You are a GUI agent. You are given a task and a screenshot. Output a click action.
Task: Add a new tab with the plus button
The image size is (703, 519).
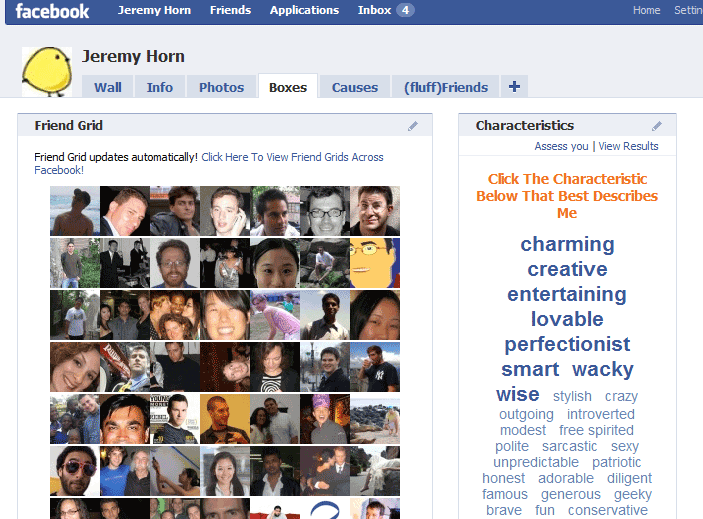click(514, 87)
